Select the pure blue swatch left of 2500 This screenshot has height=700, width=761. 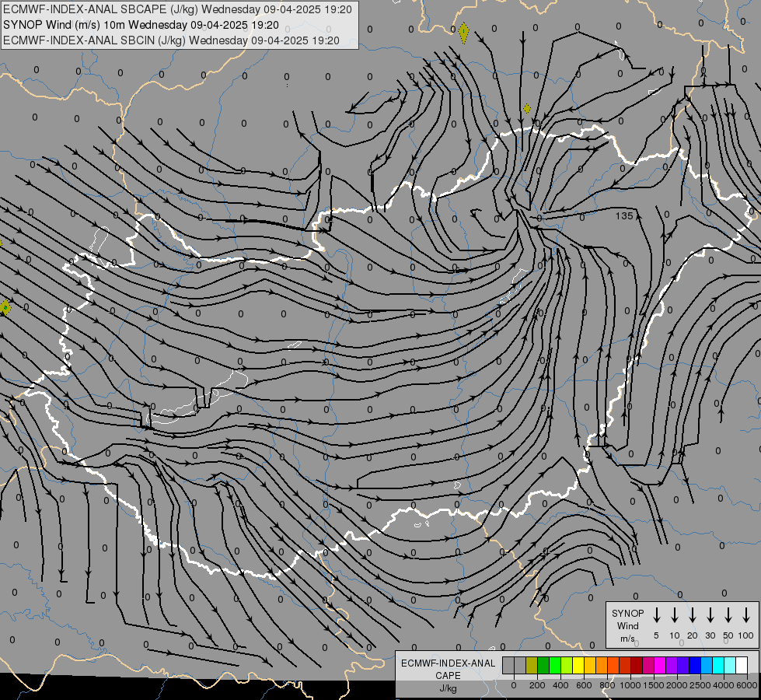point(694,665)
